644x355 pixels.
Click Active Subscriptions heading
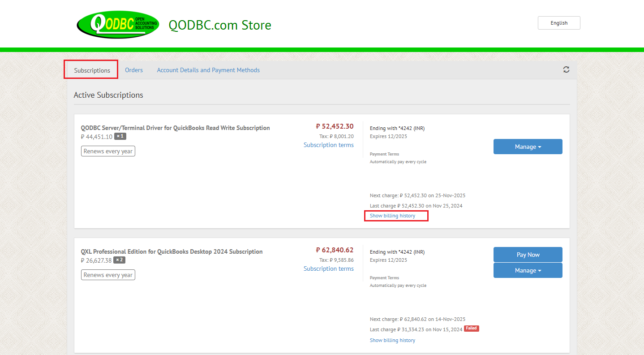click(x=108, y=95)
